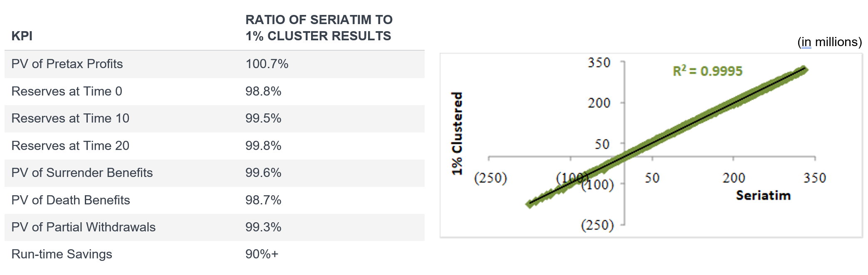Click the 100.7% value cell
The image size is (868, 275).
[x=267, y=64]
